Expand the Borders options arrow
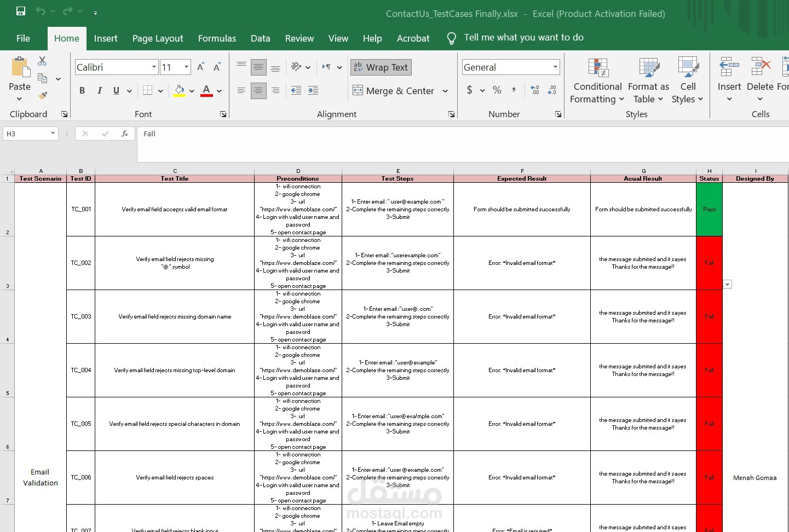This screenshot has width=789, height=532. pyautogui.click(x=160, y=91)
